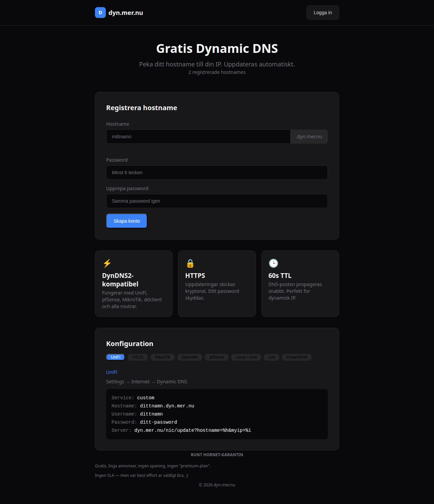This screenshot has height=504, width=434.
Task: Click the "60s TTL" card title
Action: pyautogui.click(x=280, y=276)
